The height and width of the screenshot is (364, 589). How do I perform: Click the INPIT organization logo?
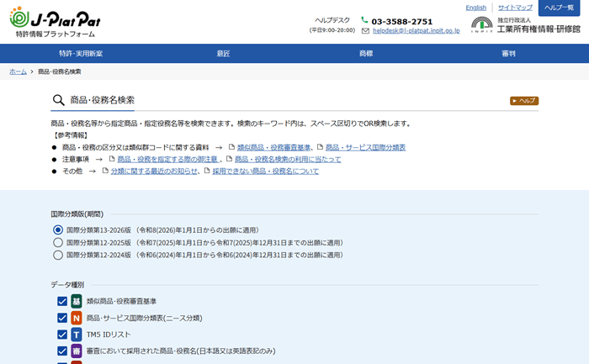482,24
